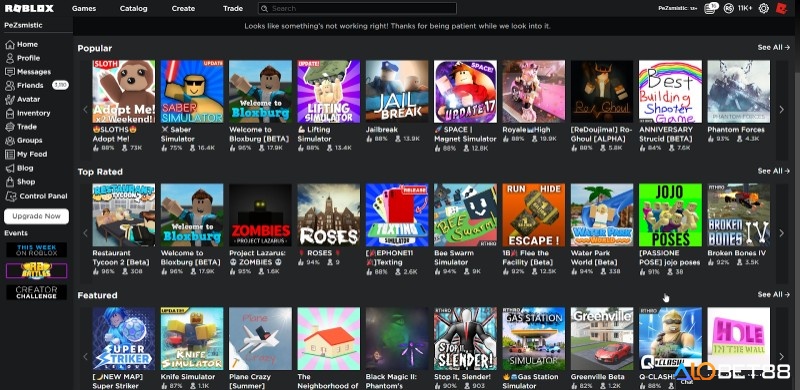Open the Lifting Simulator thumbnail
This screenshot has height=390, width=800.
coord(329,91)
